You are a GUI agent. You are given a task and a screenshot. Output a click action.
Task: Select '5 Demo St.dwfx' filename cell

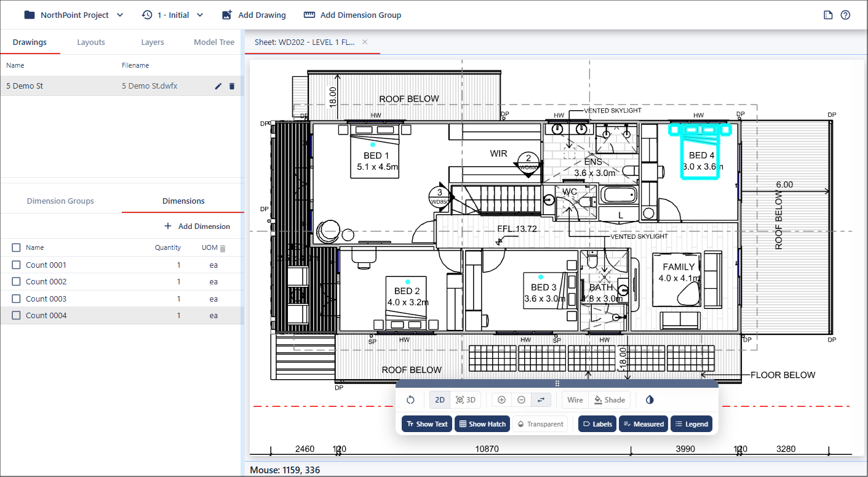click(x=149, y=86)
